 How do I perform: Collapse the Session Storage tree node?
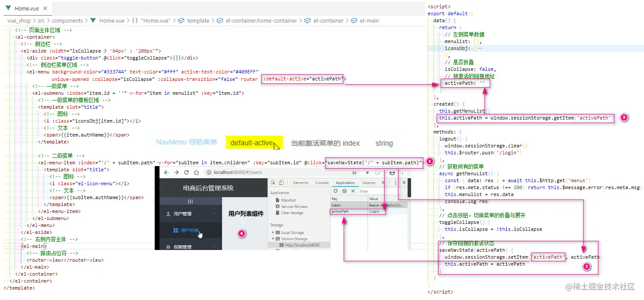pos(273,239)
